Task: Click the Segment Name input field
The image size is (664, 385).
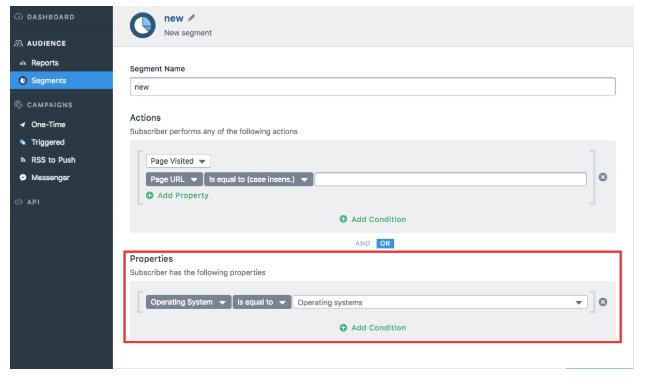Action: tap(373, 87)
